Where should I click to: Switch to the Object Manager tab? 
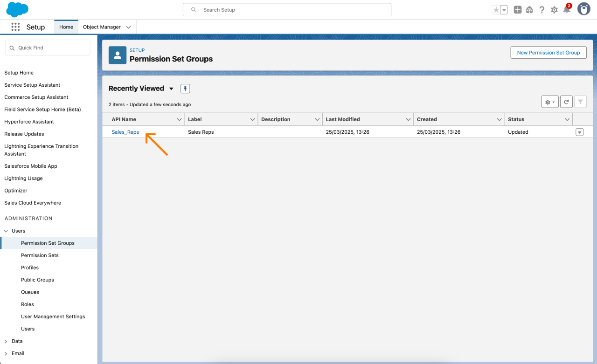coord(102,27)
